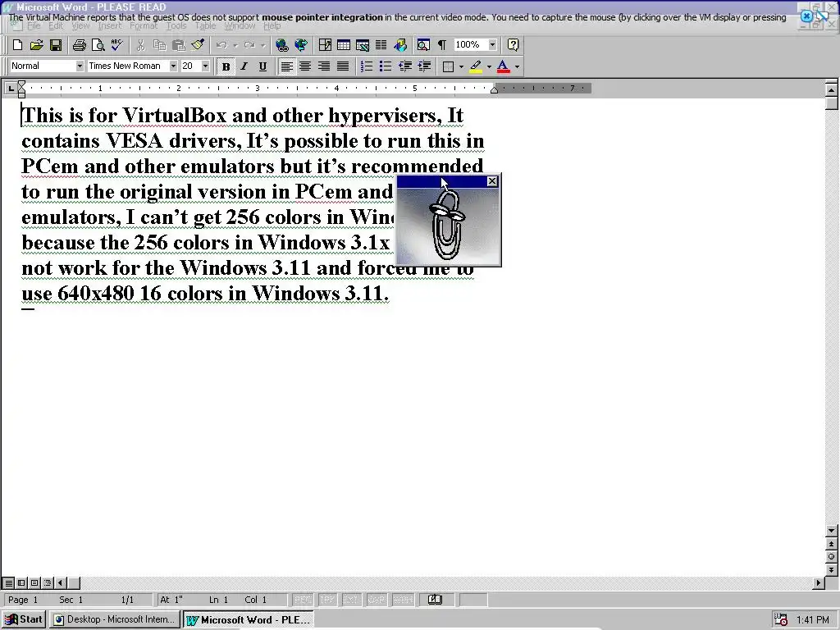
Task: Click the tab alignment selector on ruler
Action: pyautogui.click(x=10, y=88)
